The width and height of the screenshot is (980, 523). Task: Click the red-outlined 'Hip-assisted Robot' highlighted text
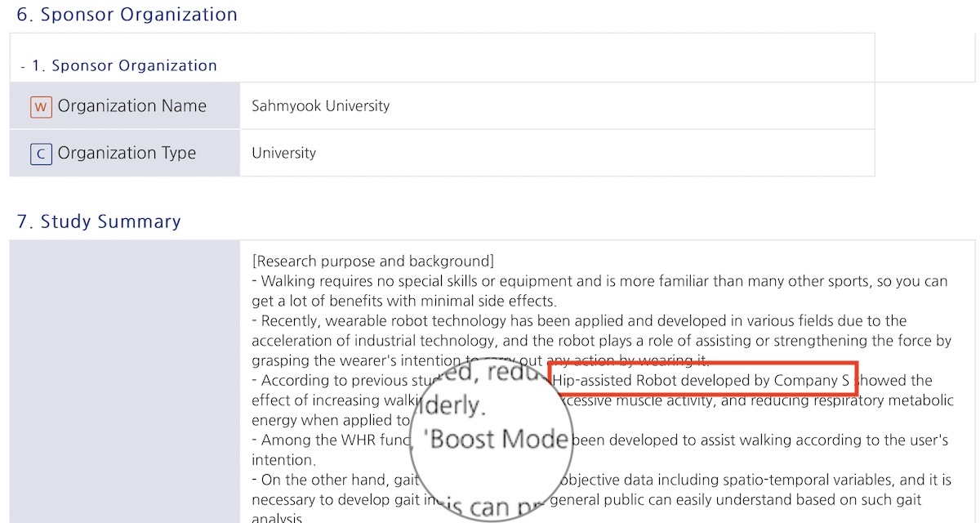pos(702,380)
